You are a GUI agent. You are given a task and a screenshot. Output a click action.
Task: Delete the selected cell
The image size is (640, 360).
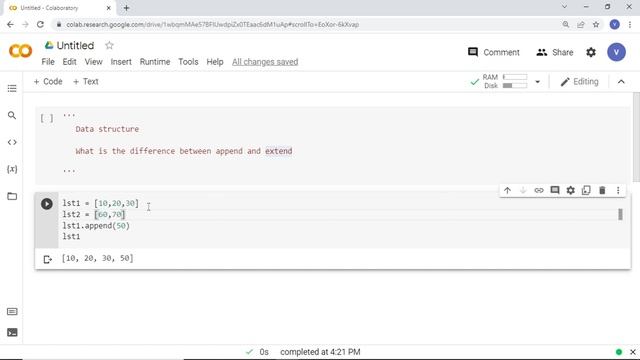tap(602, 191)
